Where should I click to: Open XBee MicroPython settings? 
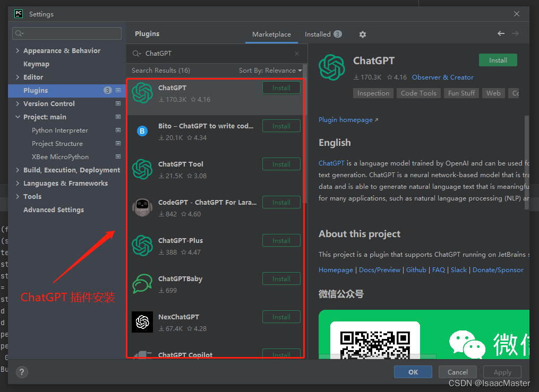[x=60, y=156]
